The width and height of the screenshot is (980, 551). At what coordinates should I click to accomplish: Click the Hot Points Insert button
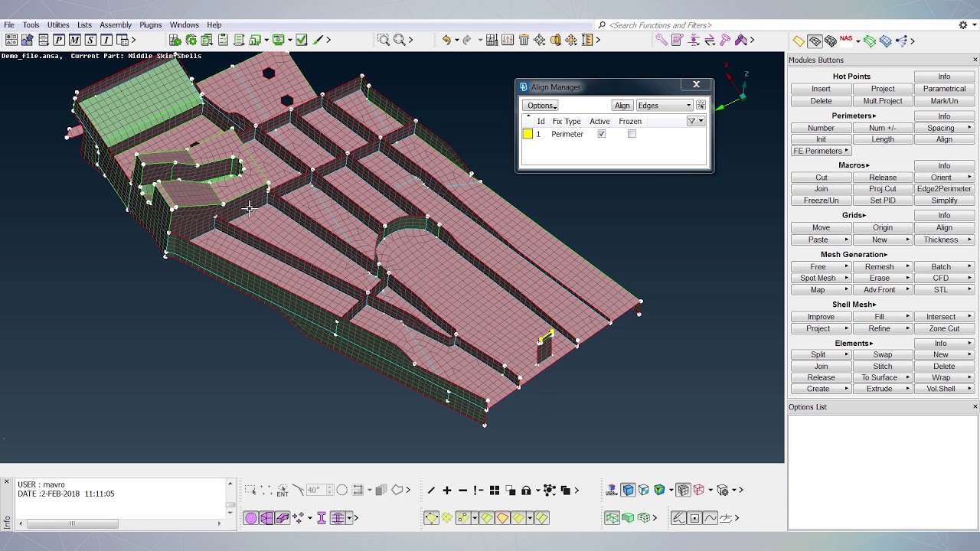[821, 89]
